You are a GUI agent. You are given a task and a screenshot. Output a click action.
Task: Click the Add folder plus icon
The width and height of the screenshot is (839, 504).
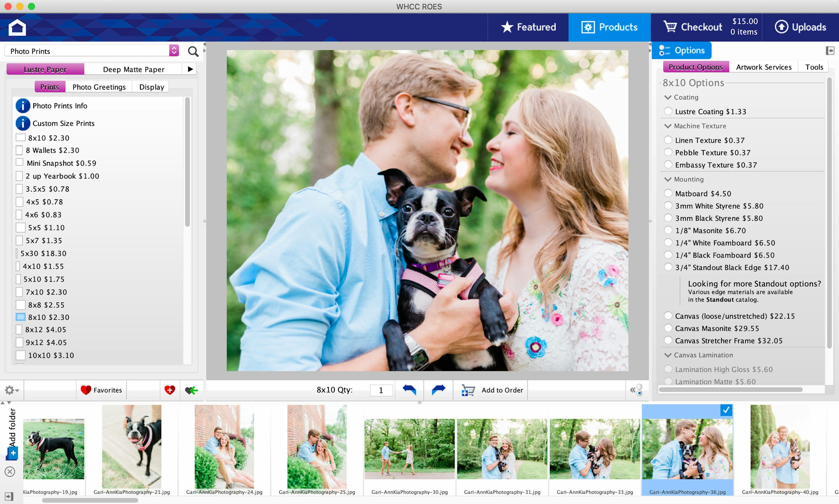click(x=13, y=453)
